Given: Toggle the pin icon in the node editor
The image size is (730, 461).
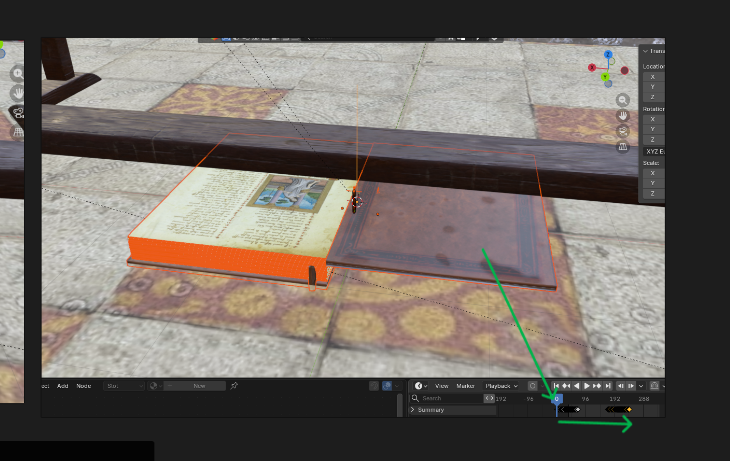Looking at the screenshot, I should (x=234, y=386).
